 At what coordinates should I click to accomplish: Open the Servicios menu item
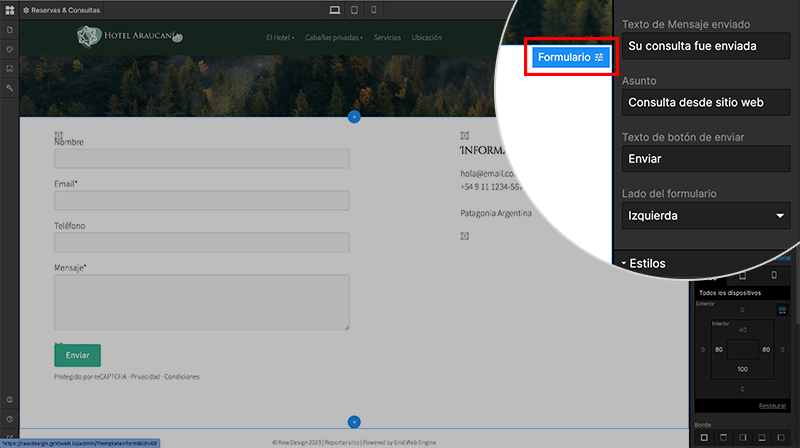(387, 37)
